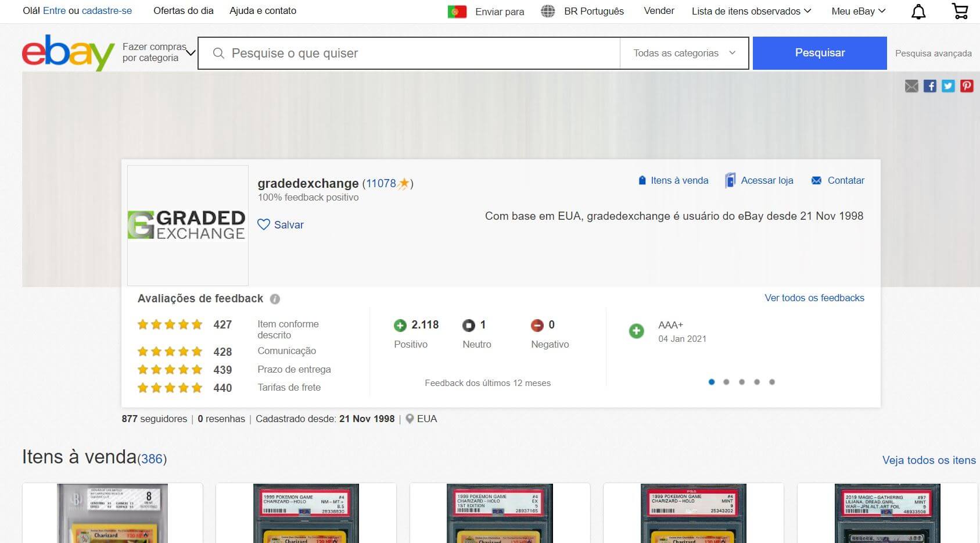
Task: Click the eBay logo
Action: pos(68,52)
